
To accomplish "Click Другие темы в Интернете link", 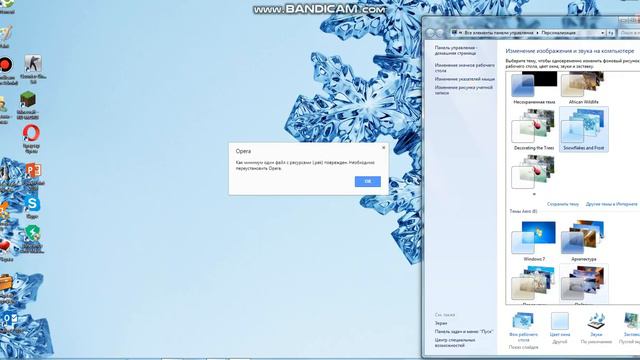I will click(611, 204).
